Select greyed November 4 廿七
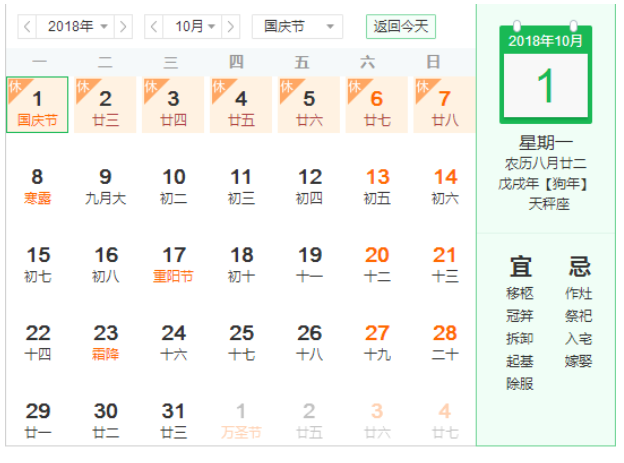The height and width of the screenshot is (463, 624). click(445, 420)
